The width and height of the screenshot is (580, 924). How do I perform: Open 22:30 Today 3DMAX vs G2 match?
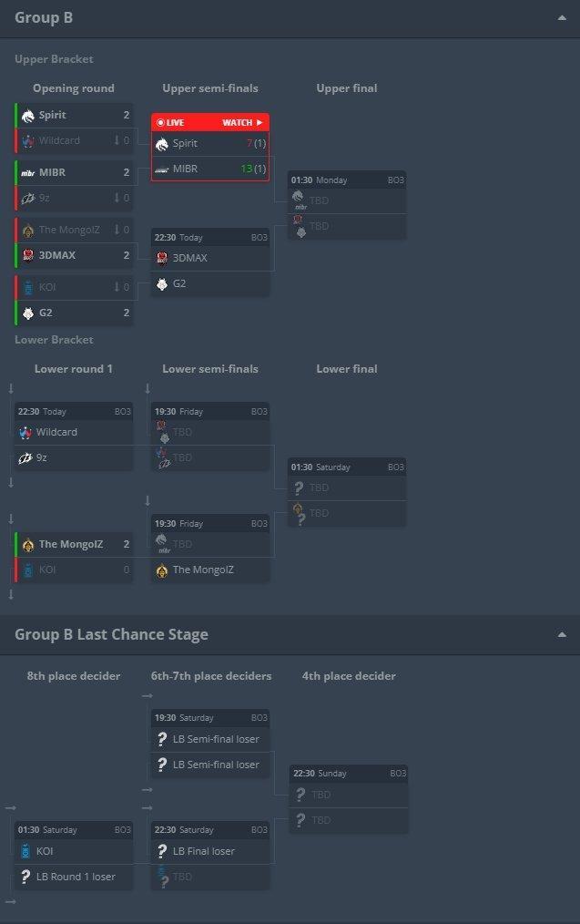click(x=210, y=262)
